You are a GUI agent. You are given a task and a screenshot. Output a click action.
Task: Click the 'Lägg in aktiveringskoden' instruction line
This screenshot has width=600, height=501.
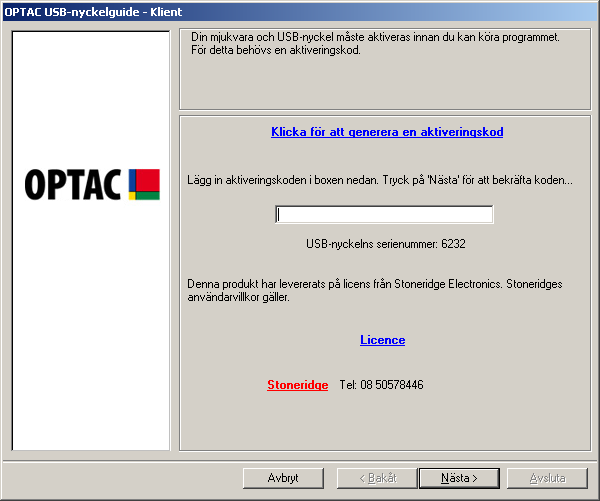coord(380,180)
